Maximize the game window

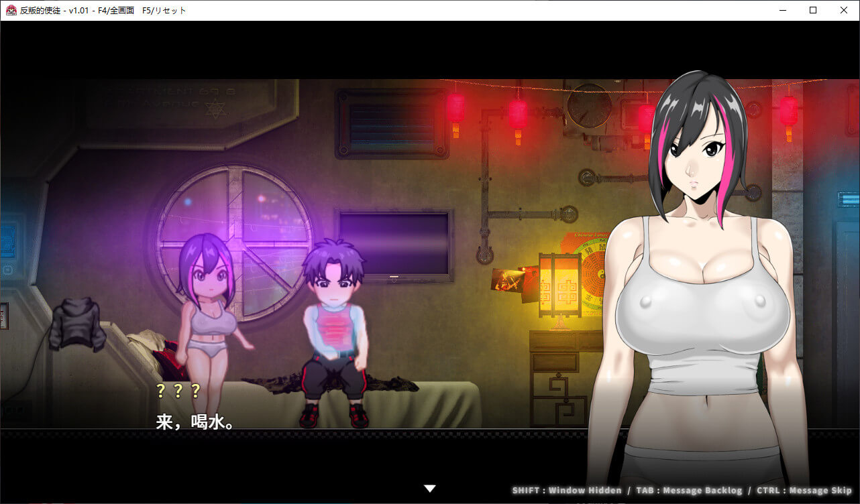pyautogui.click(x=813, y=10)
